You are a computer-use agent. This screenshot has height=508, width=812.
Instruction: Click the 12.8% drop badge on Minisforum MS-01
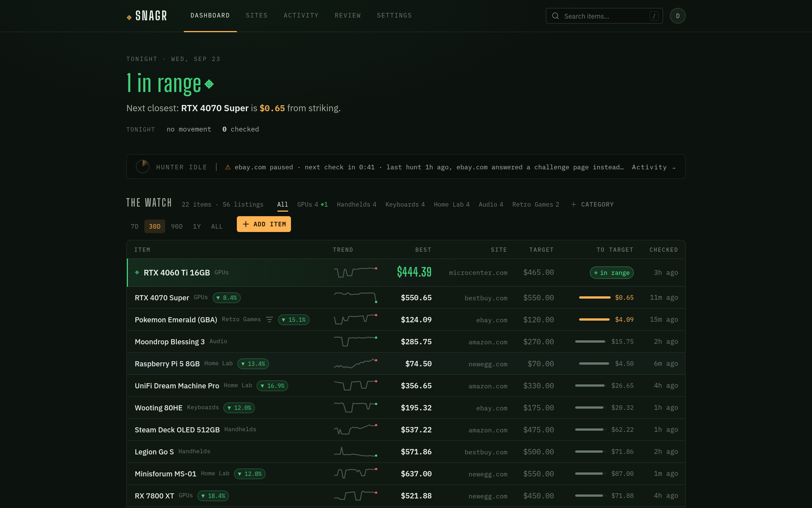[250, 474]
